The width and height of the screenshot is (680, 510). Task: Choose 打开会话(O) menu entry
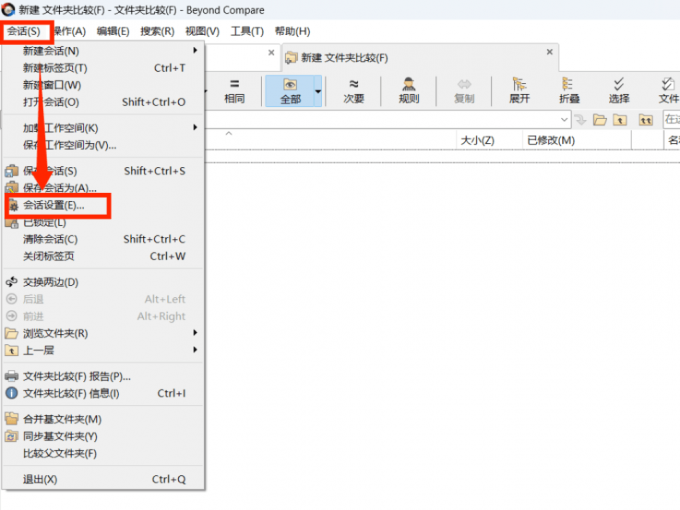103,102
